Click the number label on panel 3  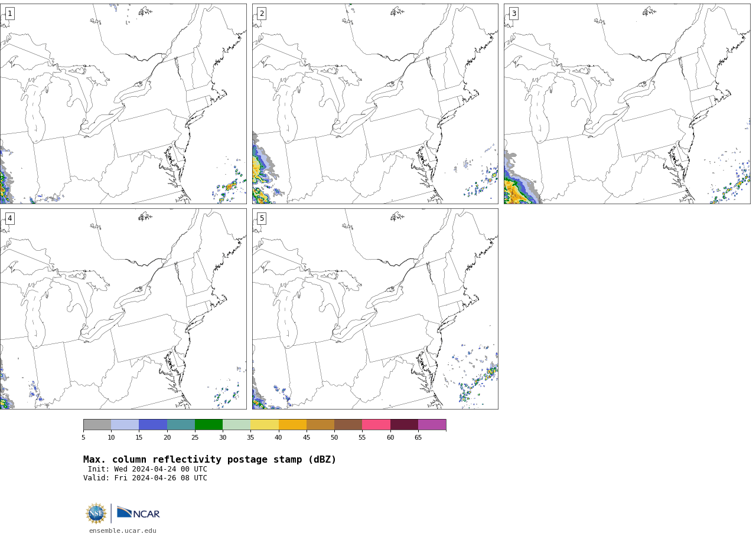click(x=514, y=14)
